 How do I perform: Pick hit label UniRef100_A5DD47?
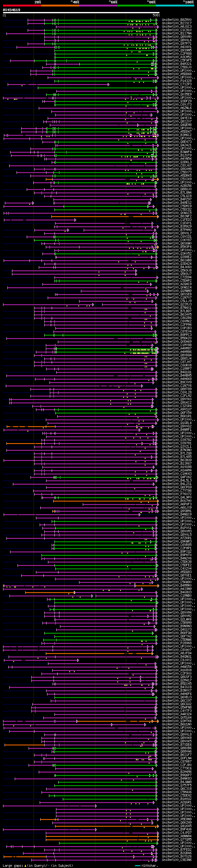click(x=176, y=131)
